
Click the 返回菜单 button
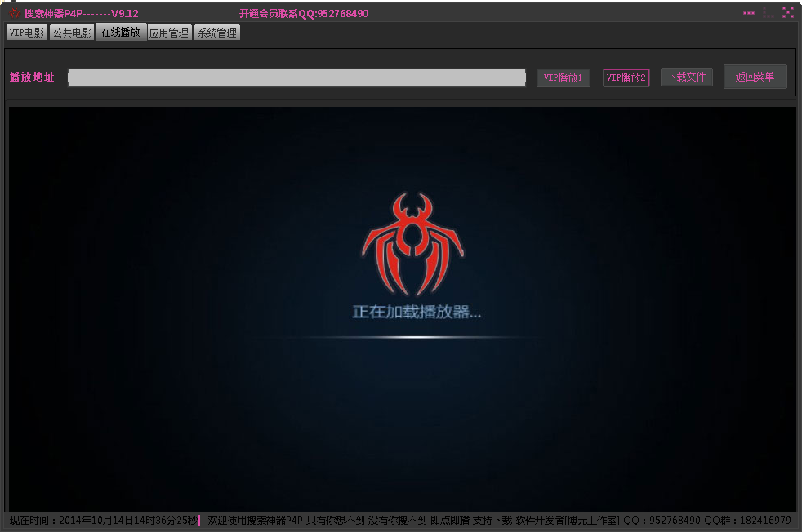coord(755,78)
